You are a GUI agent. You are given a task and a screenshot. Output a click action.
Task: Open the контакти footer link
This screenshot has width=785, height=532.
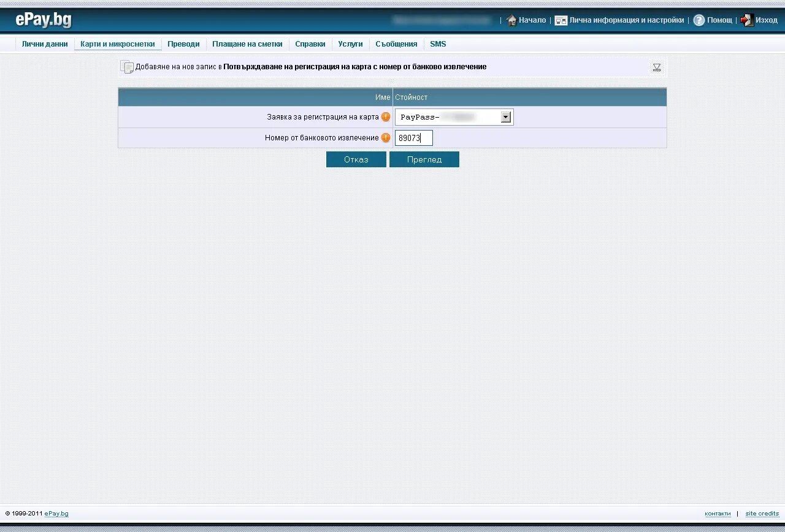pos(718,514)
